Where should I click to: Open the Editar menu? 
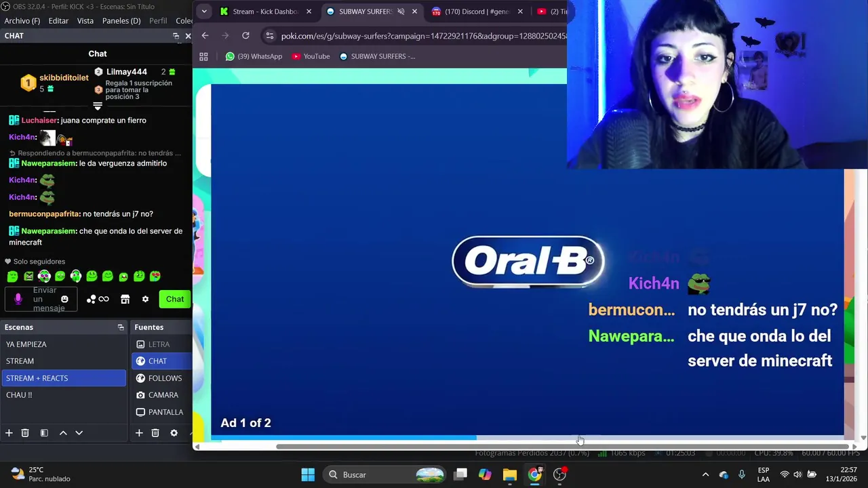tap(58, 21)
